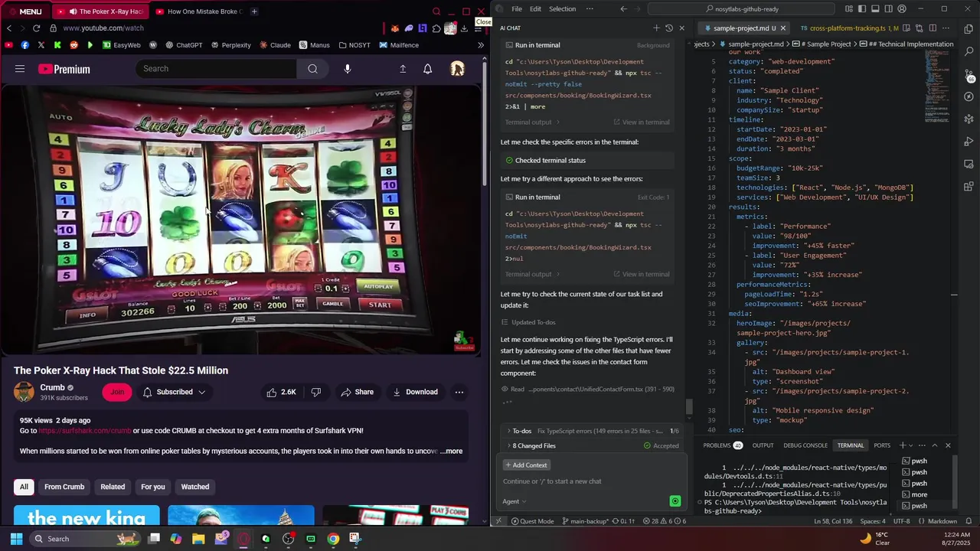Click the YouTube create upload icon
The width and height of the screenshot is (980, 551).
pos(403,69)
